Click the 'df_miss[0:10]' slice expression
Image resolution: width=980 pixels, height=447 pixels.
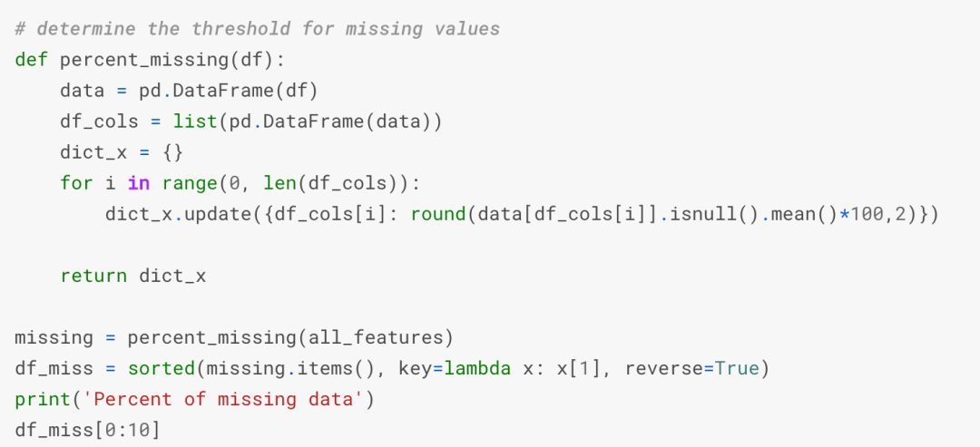[x=87, y=430]
